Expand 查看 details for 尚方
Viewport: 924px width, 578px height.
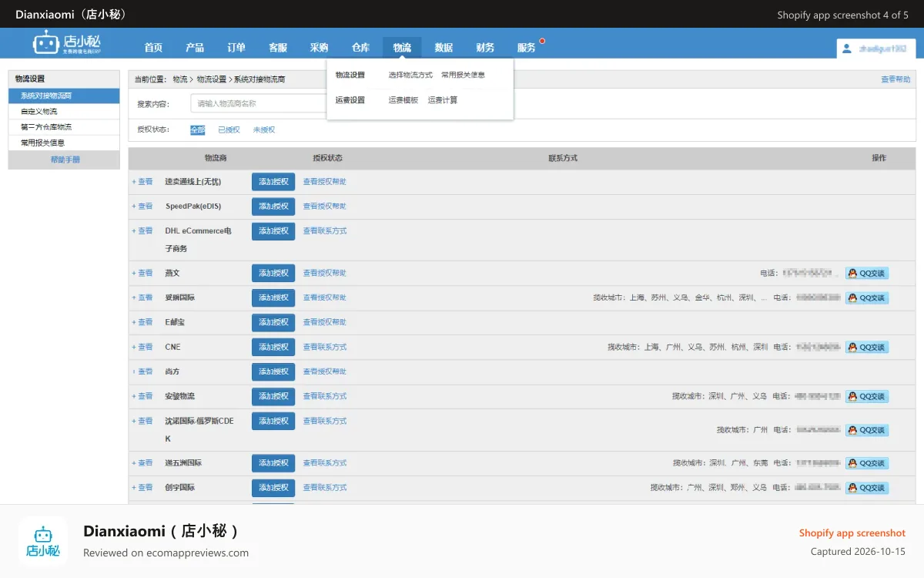pos(142,371)
